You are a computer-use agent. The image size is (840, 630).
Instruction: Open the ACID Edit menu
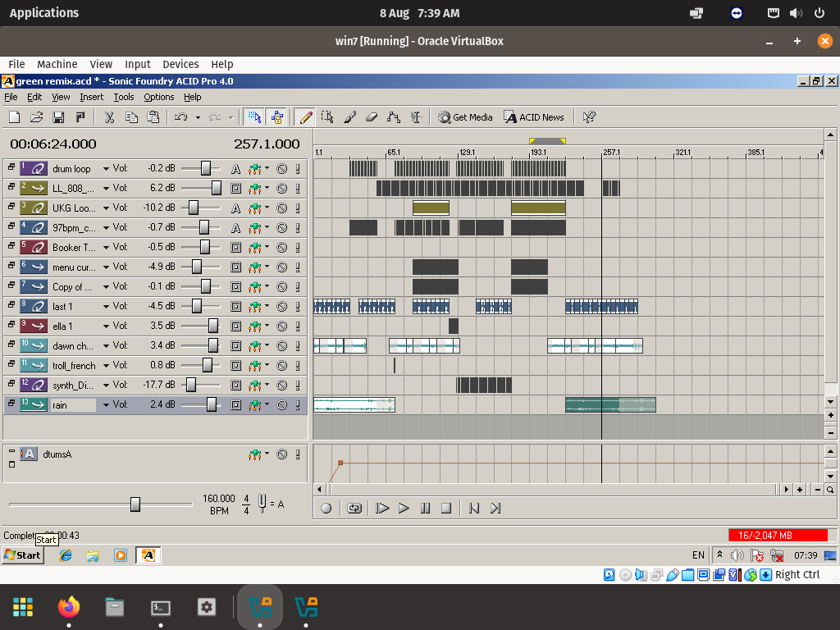coord(34,97)
